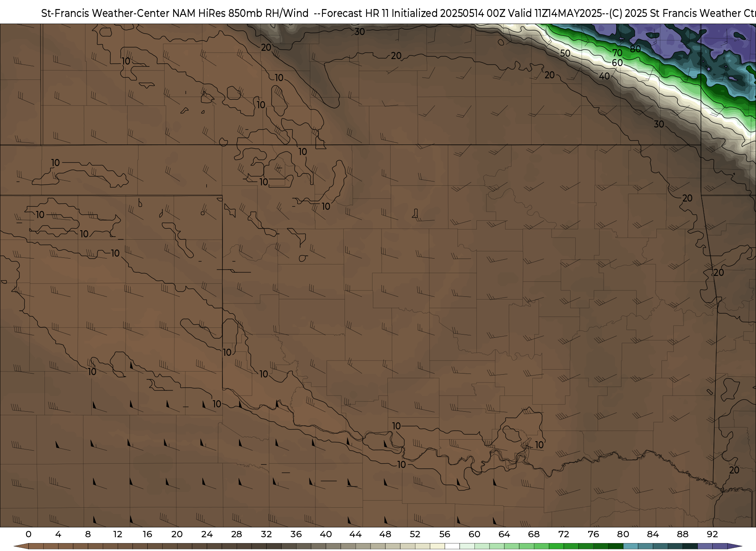The image size is (756, 551).
Task: Click the right arrow cap of colorbar
Action: [734, 546]
